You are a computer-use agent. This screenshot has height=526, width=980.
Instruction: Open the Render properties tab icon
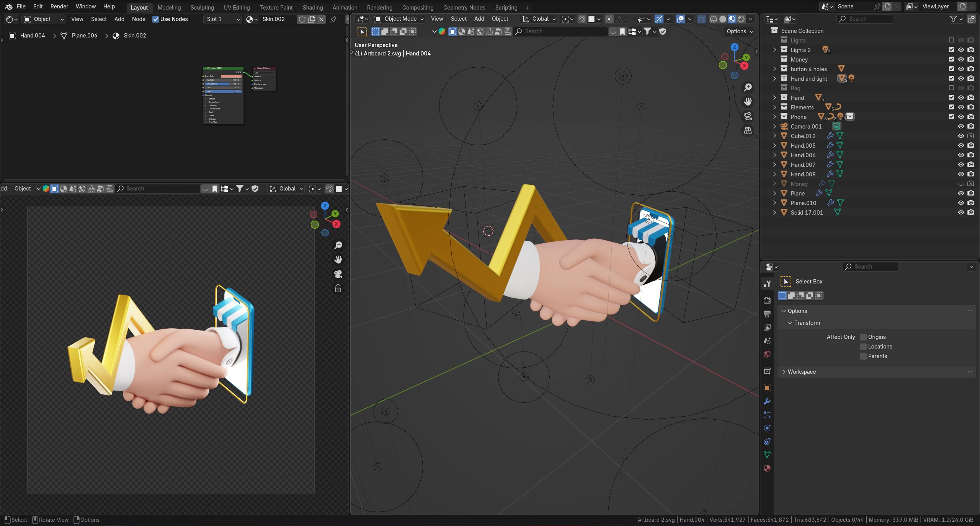click(767, 300)
